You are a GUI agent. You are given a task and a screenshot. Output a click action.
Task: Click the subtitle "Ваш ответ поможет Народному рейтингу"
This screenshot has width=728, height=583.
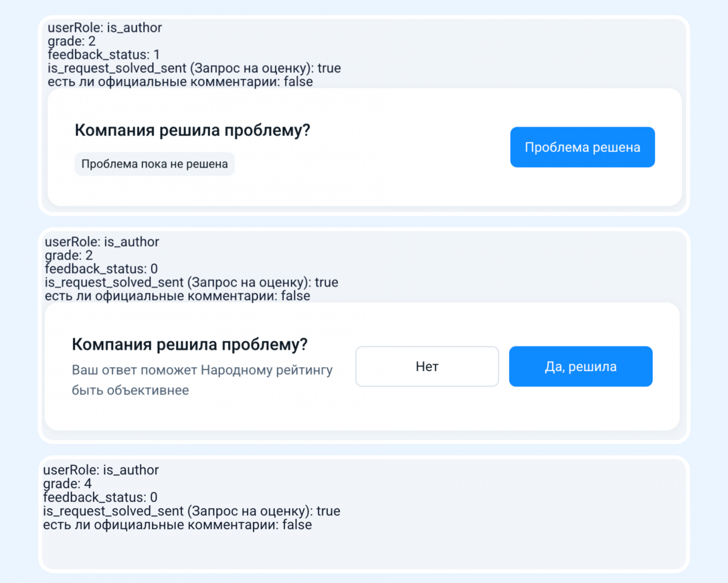tap(202, 369)
